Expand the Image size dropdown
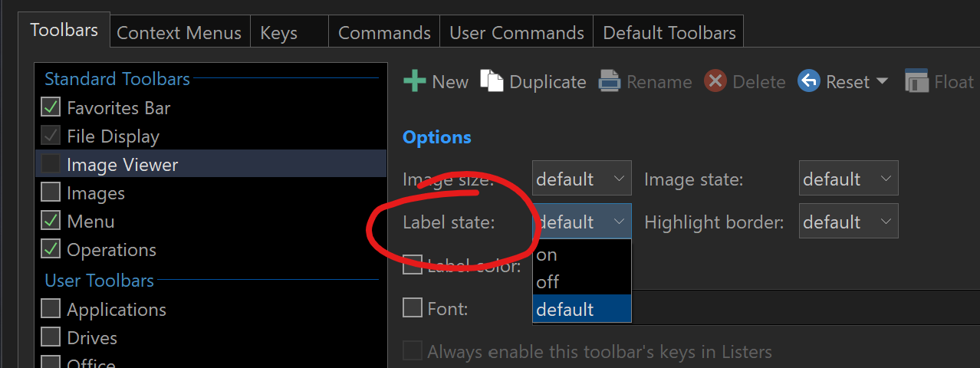This screenshot has width=980, height=368. [582, 179]
